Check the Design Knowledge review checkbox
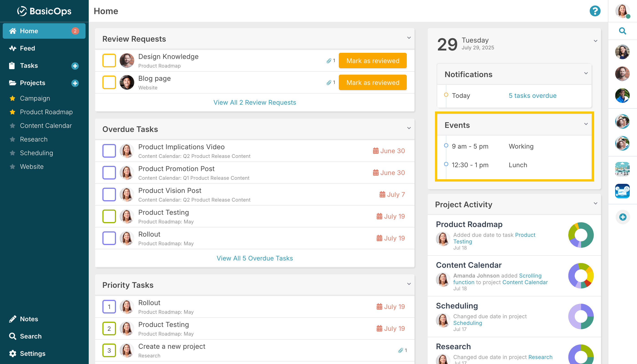The width and height of the screenshot is (637, 364). (109, 61)
